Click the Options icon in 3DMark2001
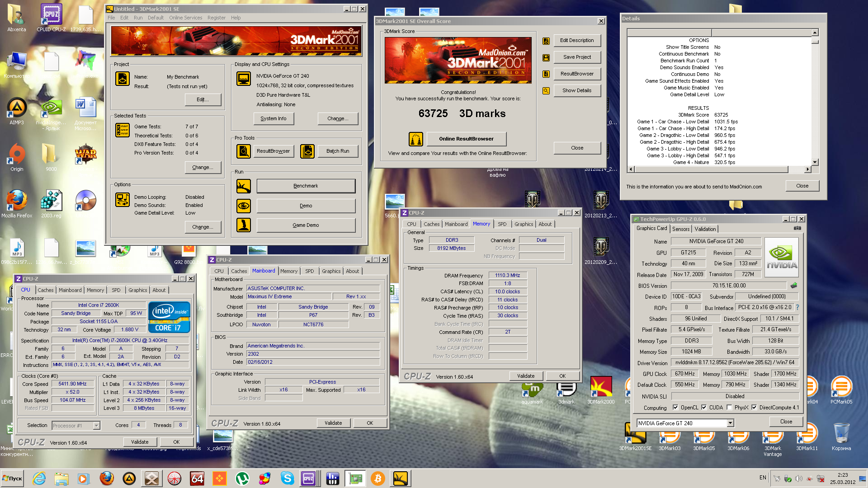Screen dimensions: 868x488 click(x=122, y=200)
